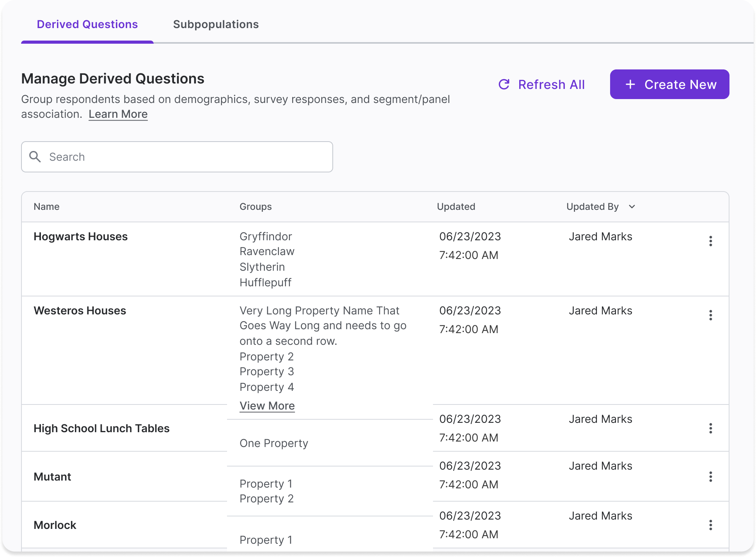Click the Groups column header
This screenshot has height=557, width=756.
256,207
